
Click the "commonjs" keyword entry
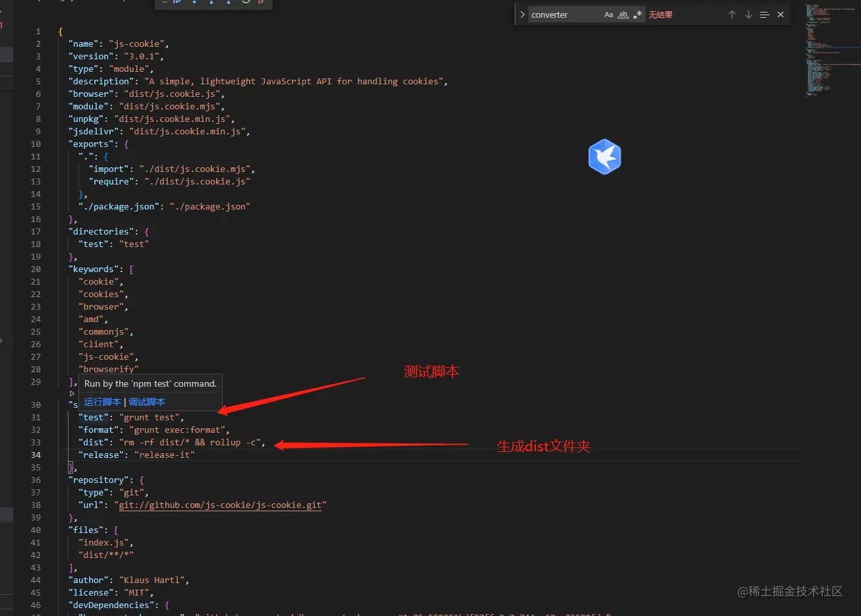(103, 332)
